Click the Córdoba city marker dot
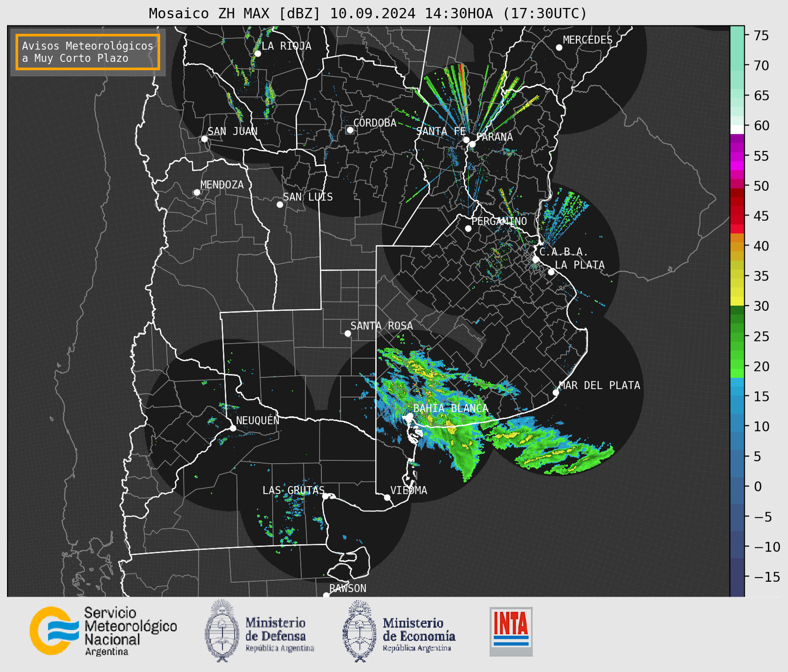Image resolution: width=788 pixels, height=672 pixels. point(350,130)
